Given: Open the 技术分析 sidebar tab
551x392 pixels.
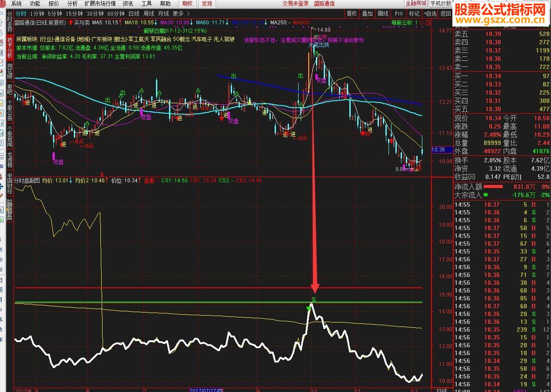Looking at the screenshot, I should (x=10, y=48).
